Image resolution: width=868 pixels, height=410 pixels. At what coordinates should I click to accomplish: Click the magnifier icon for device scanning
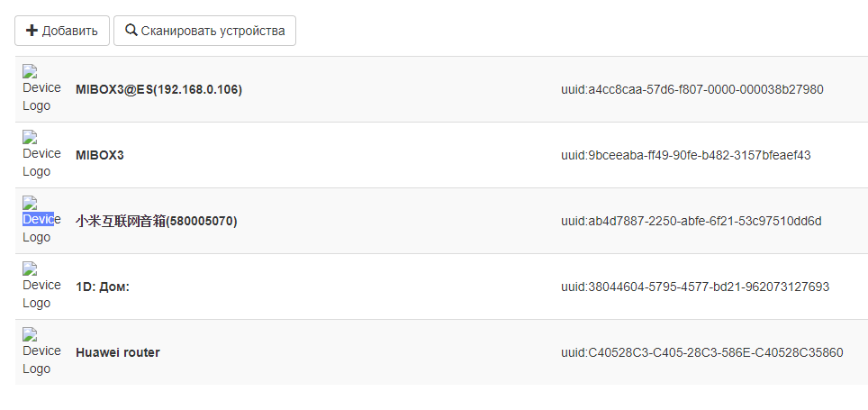(x=131, y=31)
